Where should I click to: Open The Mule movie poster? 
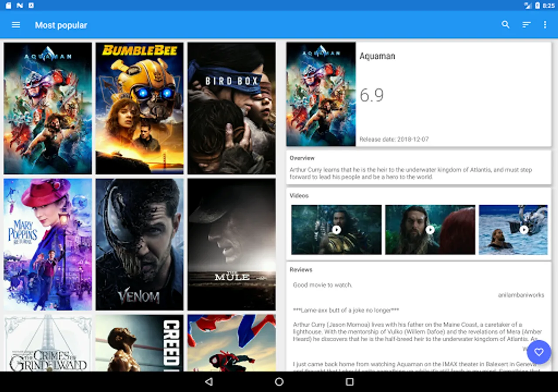pos(231,244)
